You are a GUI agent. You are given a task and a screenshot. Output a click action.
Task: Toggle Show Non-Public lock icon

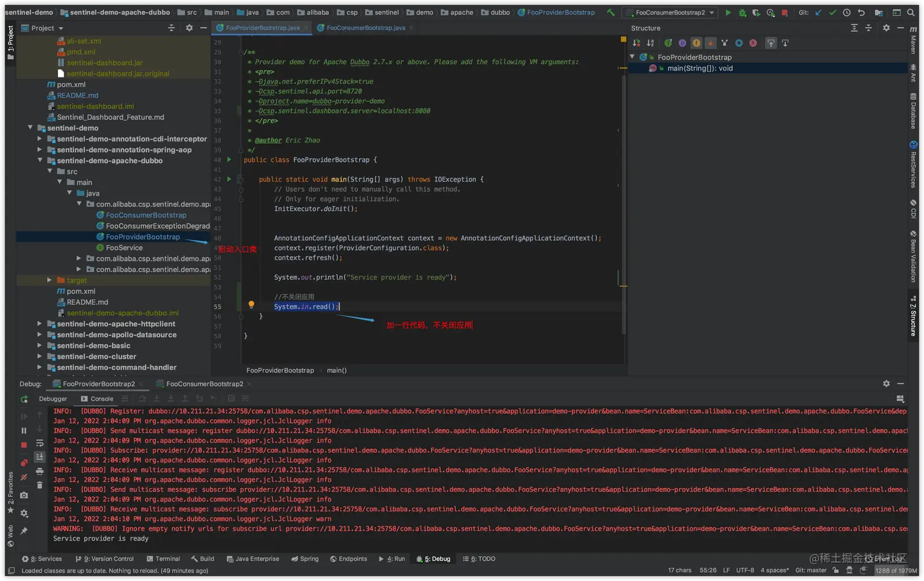coord(710,43)
